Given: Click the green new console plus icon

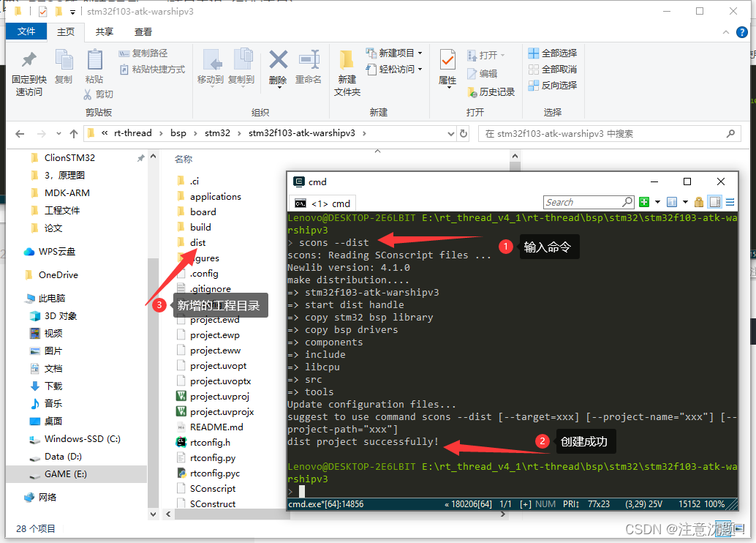Looking at the screenshot, I should click(643, 202).
